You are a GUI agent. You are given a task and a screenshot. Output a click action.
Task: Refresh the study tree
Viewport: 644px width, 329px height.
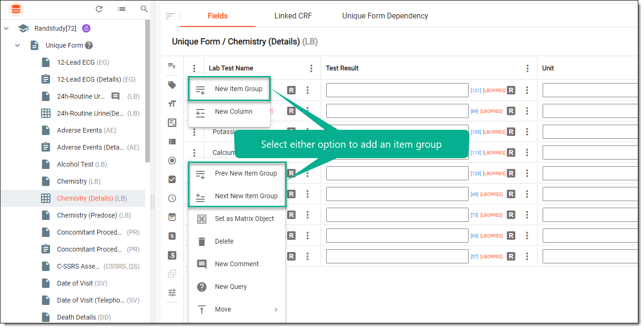(x=99, y=9)
